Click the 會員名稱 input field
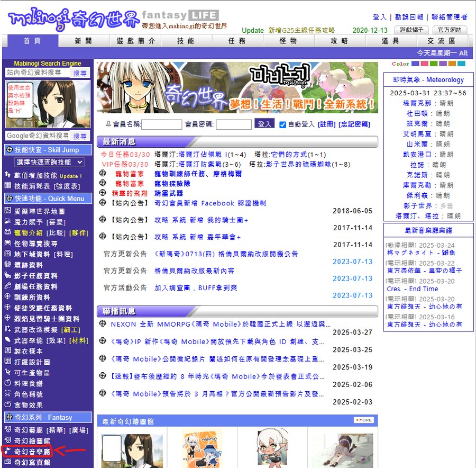 point(161,124)
